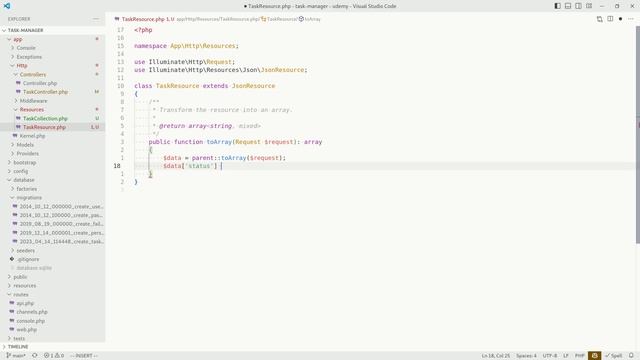Expand the bootstrap folder
The image size is (640, 360).
(24, 162)
